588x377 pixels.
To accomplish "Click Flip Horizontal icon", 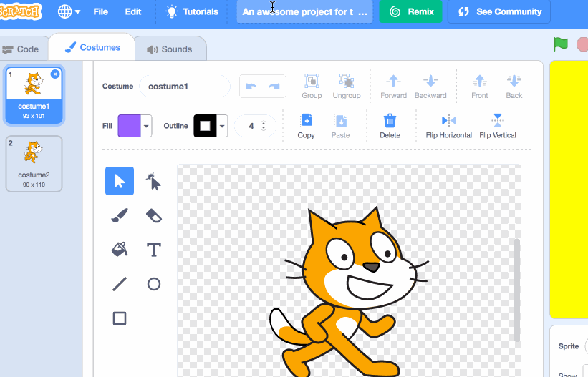I will (449, 121).
